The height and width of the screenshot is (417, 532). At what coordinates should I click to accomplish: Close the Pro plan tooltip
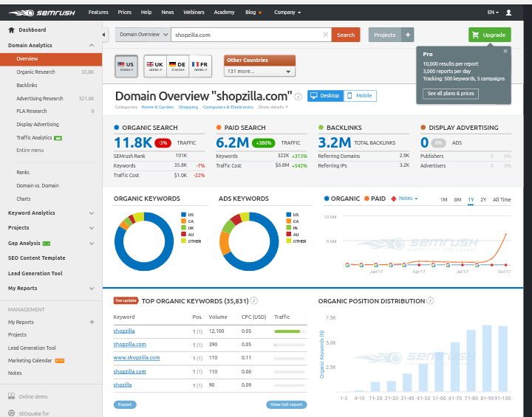[x=505, y=51]
